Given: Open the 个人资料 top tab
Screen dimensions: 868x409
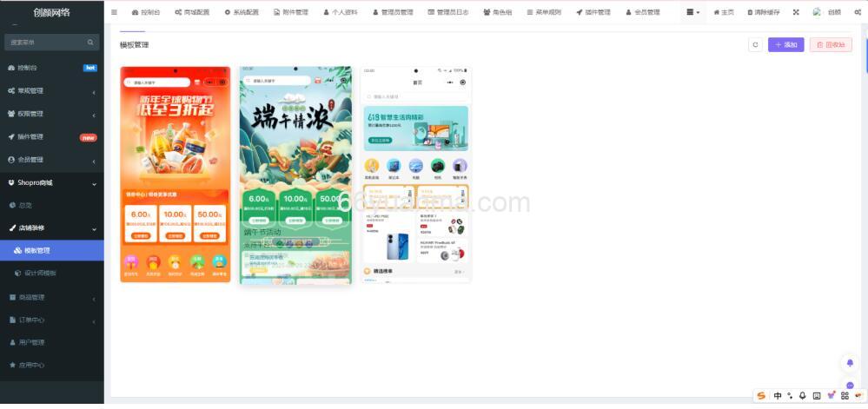Looking at the screenshot, I should [341, 12].
